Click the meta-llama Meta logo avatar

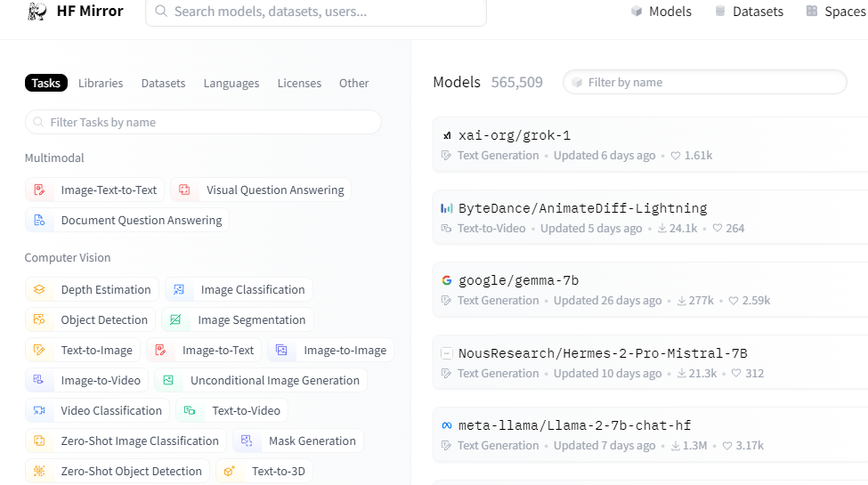click(x=447, y=425)
